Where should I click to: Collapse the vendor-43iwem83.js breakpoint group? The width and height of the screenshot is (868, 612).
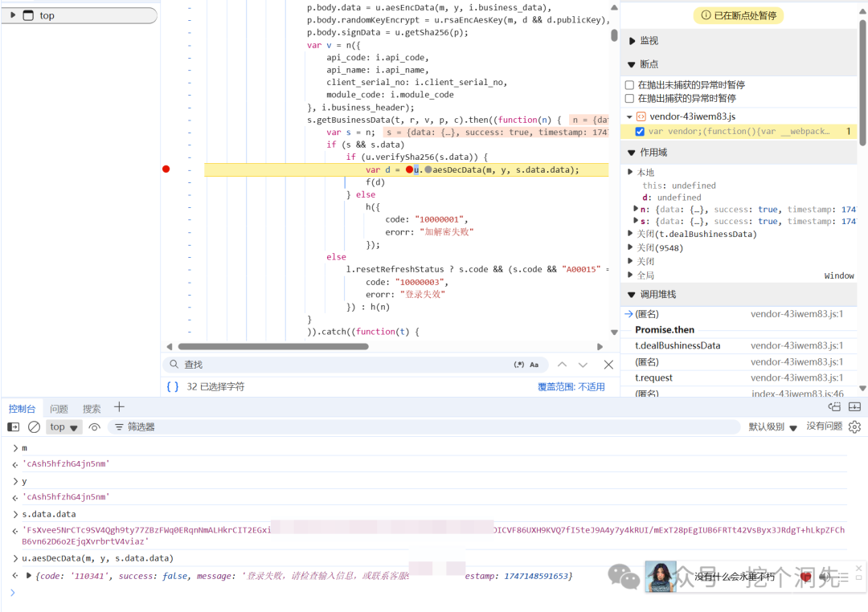pyautogui.click(x=629, y=116)
